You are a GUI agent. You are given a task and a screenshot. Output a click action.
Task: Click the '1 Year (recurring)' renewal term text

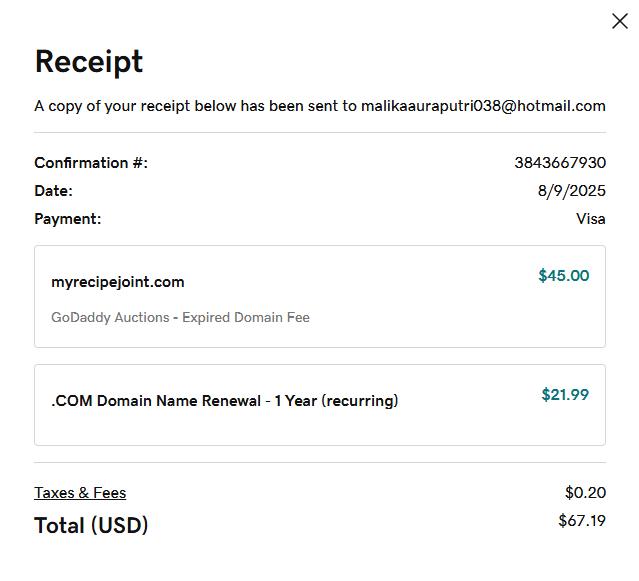tap(336, 401)
